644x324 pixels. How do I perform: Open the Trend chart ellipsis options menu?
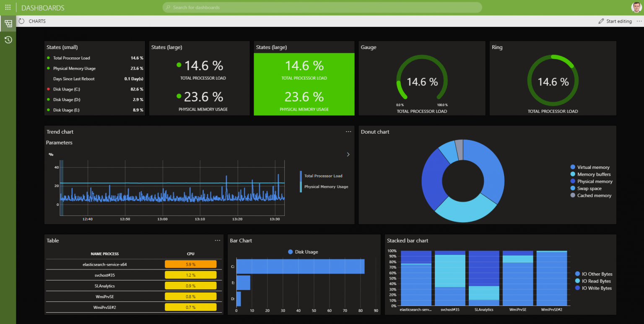point(348,131)
